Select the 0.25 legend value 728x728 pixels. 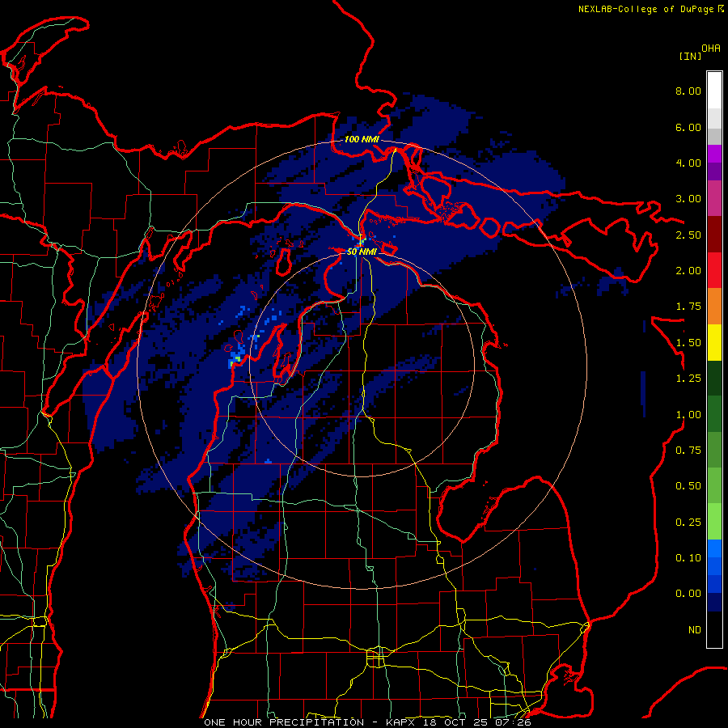(x=688, y=523)
